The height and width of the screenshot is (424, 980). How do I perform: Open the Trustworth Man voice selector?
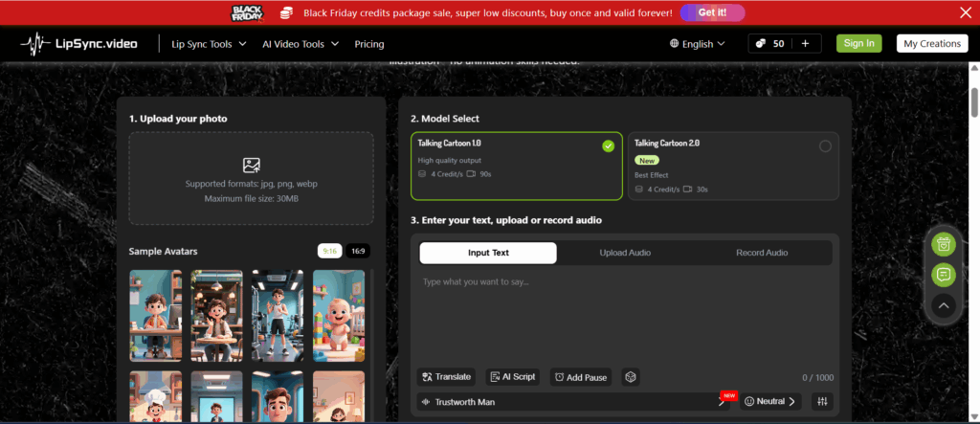pyautogui.click(x=573, y=401)
